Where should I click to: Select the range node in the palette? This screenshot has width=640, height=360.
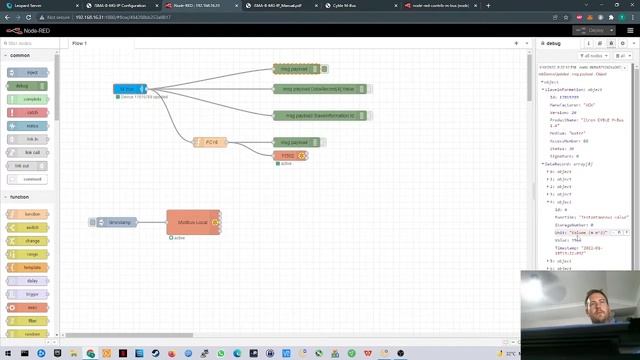27,254
